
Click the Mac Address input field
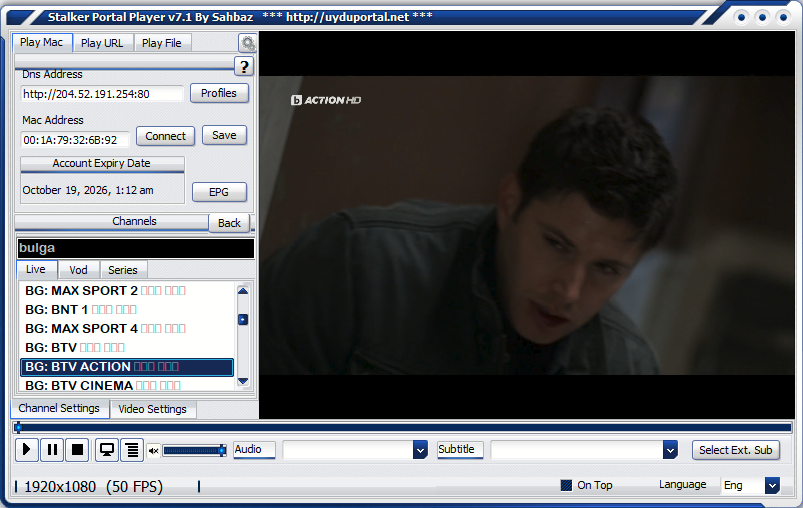(x=75, y=140)
